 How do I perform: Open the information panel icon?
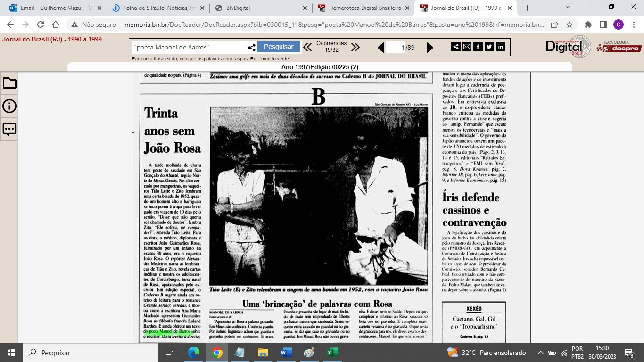tap(9, 106)
